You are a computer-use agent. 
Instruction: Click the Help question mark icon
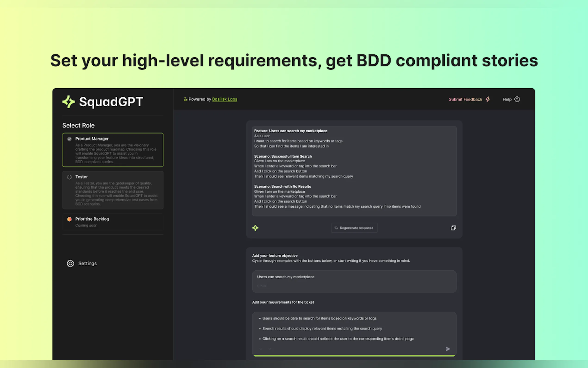tap(517, 99)
